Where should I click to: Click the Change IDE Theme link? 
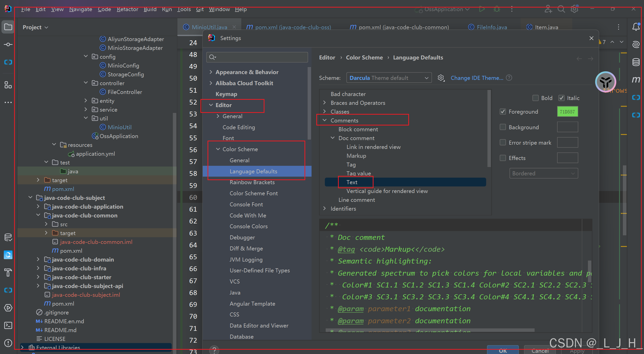point(477,78)
